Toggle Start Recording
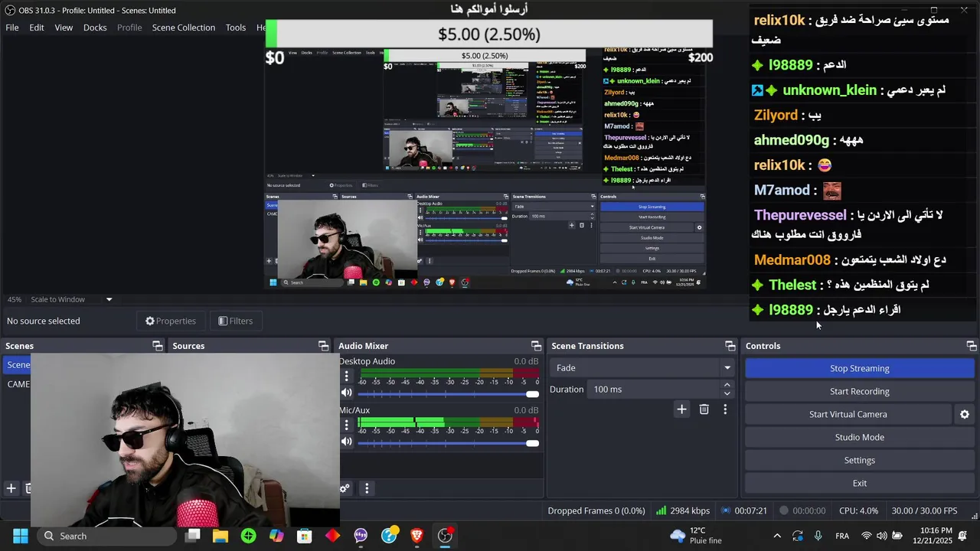The image size is (980, 551). pyautogui.click(x=859, y=391)
